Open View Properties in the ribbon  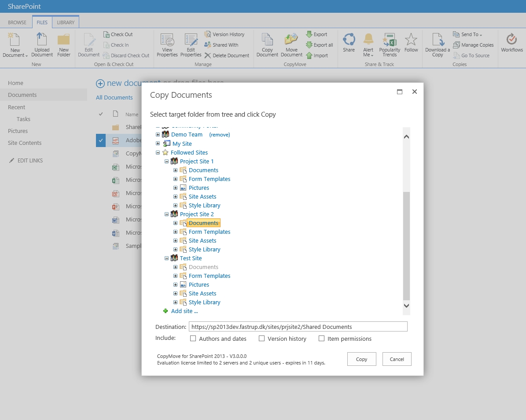click(167, 45)
